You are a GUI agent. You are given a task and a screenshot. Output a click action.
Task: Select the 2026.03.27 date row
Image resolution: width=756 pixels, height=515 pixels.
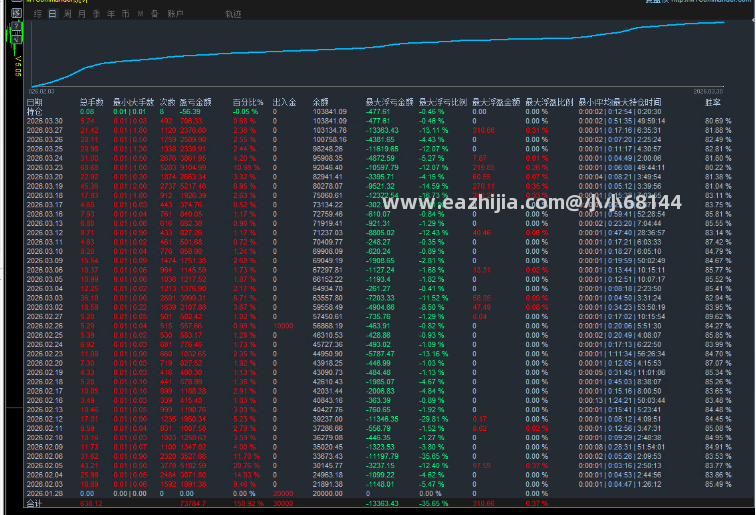coord(44,130)
